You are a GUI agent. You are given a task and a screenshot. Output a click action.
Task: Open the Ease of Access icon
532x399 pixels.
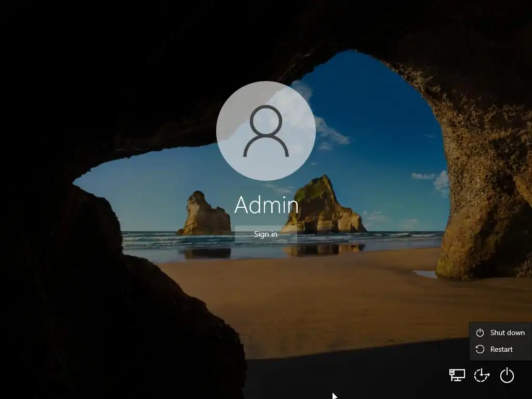[482, 375]
